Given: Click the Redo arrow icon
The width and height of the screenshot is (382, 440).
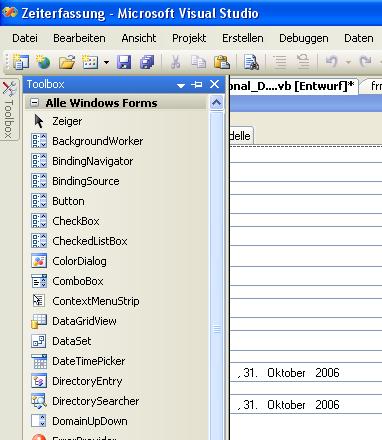Looking at the screenshot, I should point(366,62).
